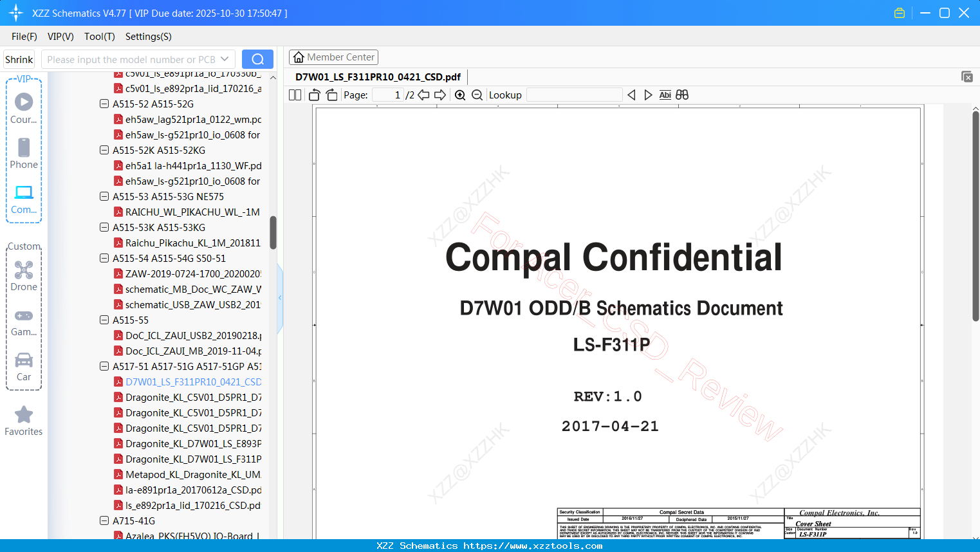Image resolution: width=980 pixels, height=552 pixels.
Task: Open the Game console sidebar category
Action: [24, 322]
